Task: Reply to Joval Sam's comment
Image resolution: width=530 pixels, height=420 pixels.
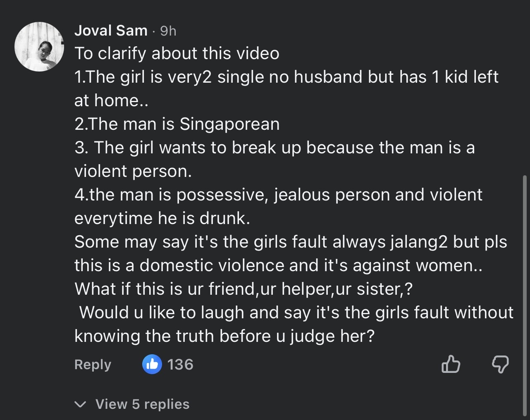Action: point(93,365)
